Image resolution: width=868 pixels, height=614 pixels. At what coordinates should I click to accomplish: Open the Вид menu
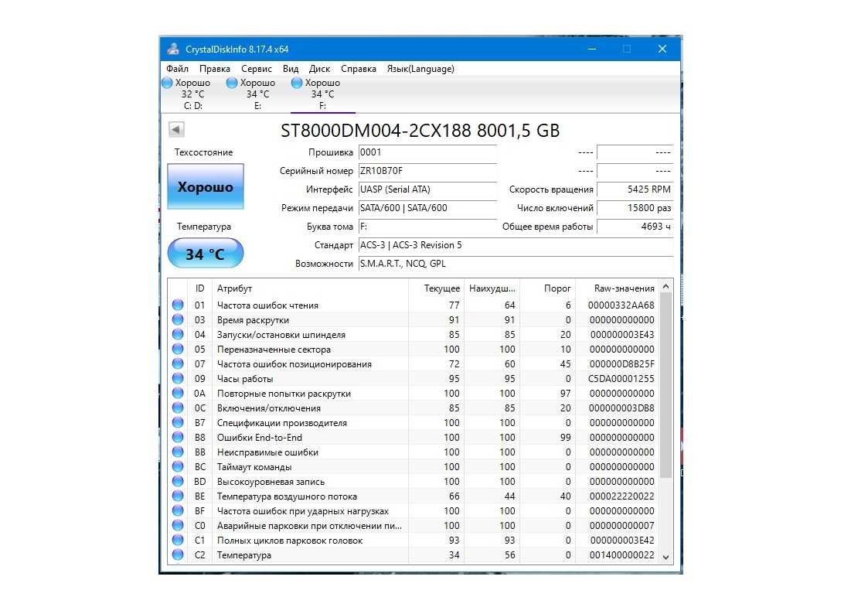coord(291,69)
